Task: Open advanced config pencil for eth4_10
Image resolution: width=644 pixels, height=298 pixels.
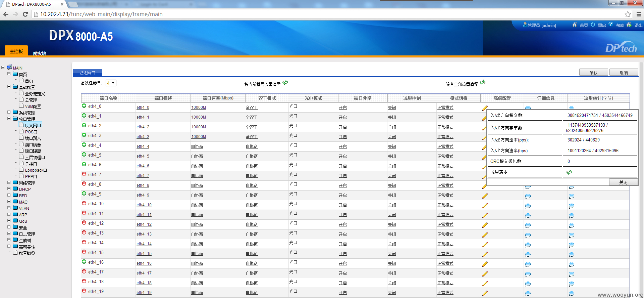Action: 485,206
